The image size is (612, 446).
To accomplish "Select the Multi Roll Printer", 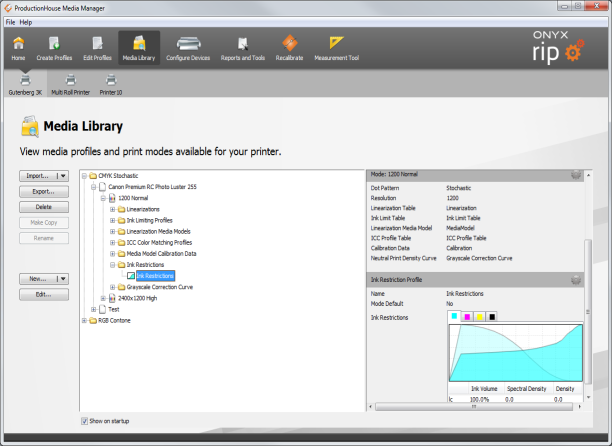I will point(71,85).
